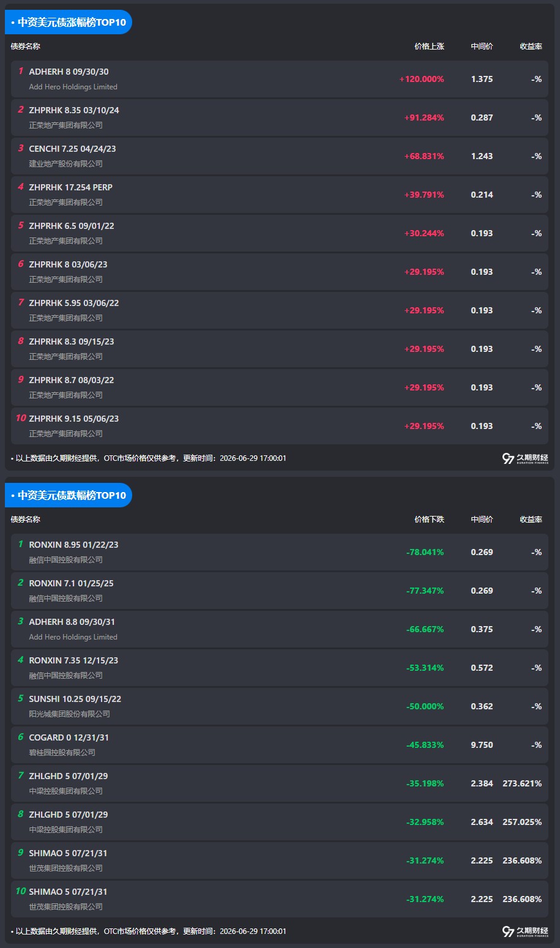Click the 价格上涨 column header
This screenshot has width=560, height=948.
pos(429,47)
